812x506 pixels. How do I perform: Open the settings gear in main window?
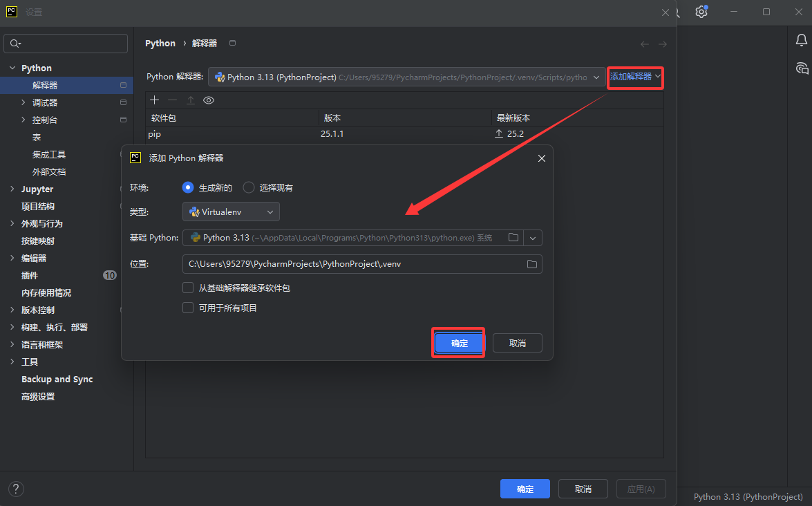701,11
